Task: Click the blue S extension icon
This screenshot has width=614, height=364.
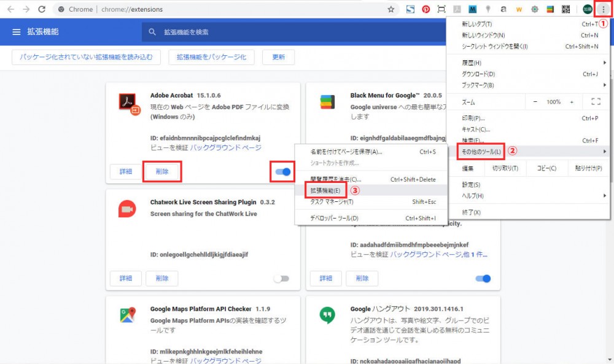Action: 410,9
